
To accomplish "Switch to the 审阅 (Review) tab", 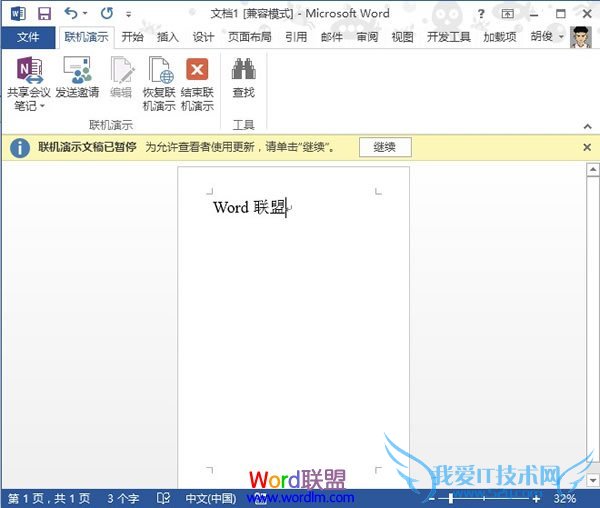I will (367, 37).
